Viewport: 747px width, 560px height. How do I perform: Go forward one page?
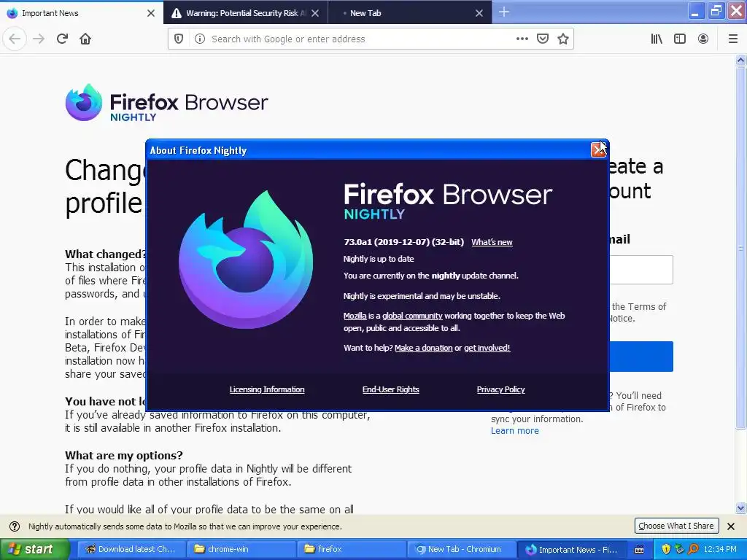coord(39,39)
